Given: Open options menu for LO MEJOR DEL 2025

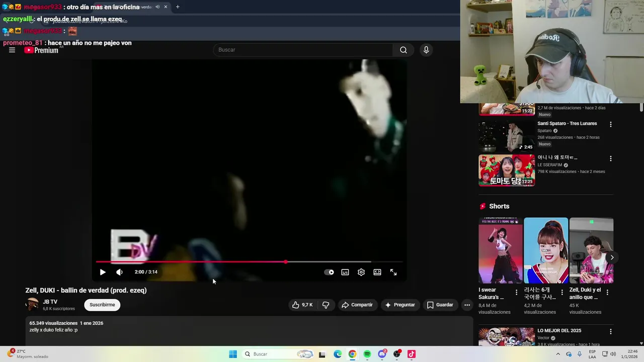Looking at the screenshot, I should click(x=611, y=332).
